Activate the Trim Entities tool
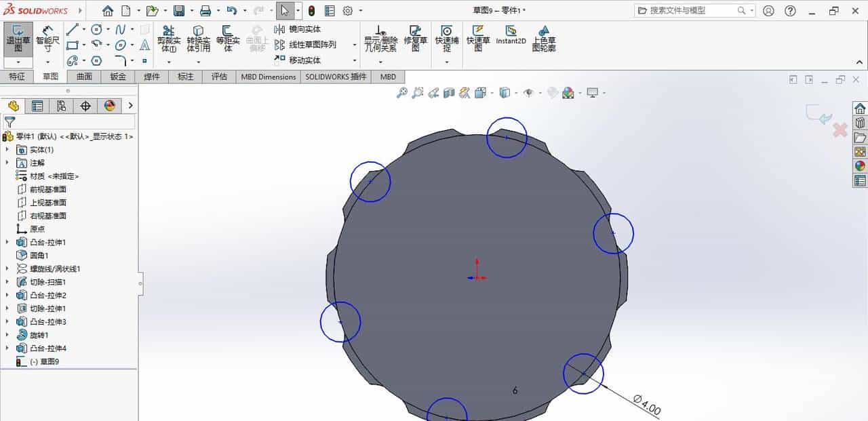868x421 pixels. tap(167, 37)
